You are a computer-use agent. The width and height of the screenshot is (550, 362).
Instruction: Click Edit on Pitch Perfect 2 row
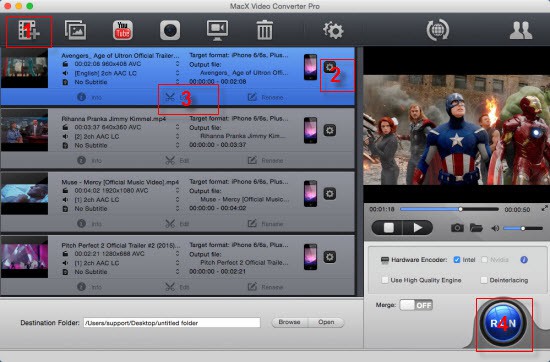point(177,287)
